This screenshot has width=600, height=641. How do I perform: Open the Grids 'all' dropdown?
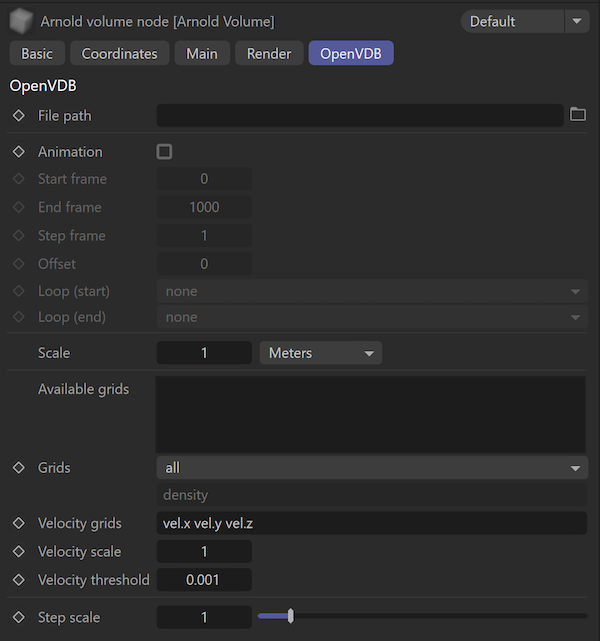(372, 468)
